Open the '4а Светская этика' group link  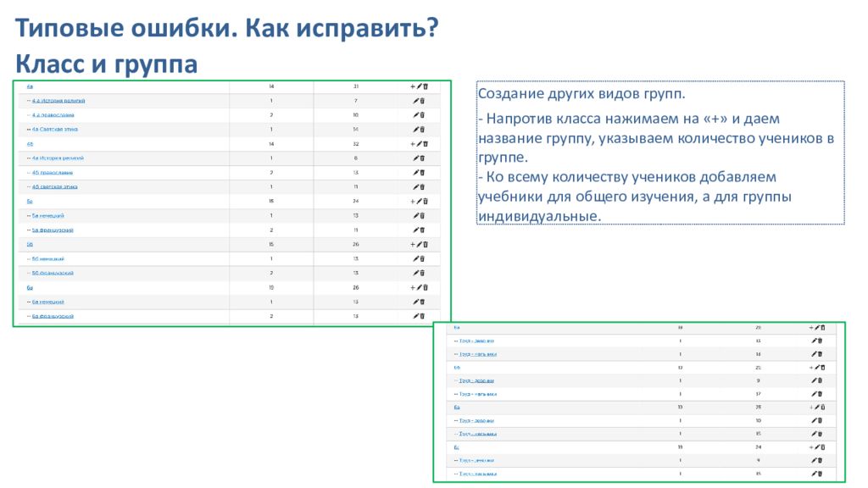pyautogui.click(x=55, y=130)
